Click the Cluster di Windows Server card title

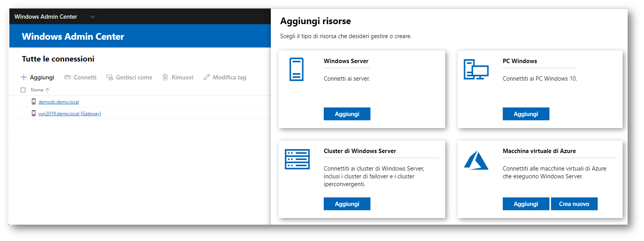[360, 151]
